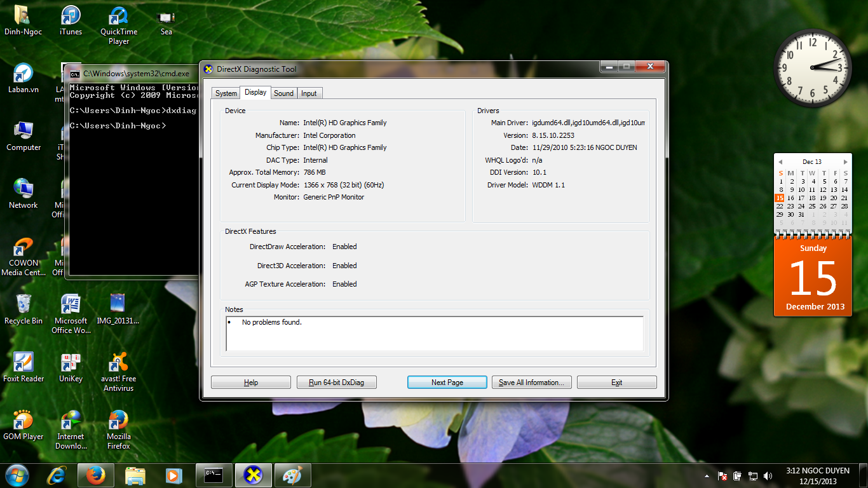
Task: Open UniKey desktop shortcut
Action: pyautogui.click(x=71, y=368)
